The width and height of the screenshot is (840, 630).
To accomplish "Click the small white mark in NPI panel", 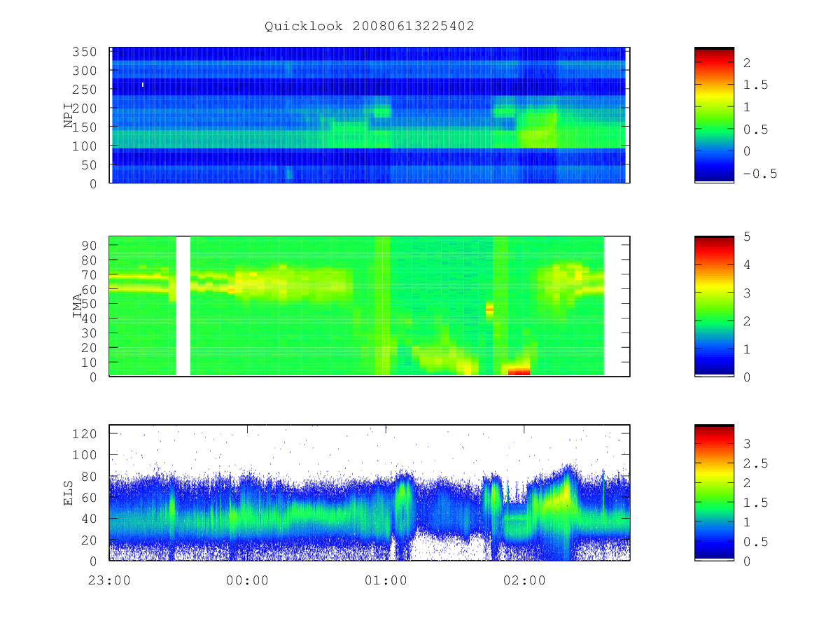I will click(143, 85).
